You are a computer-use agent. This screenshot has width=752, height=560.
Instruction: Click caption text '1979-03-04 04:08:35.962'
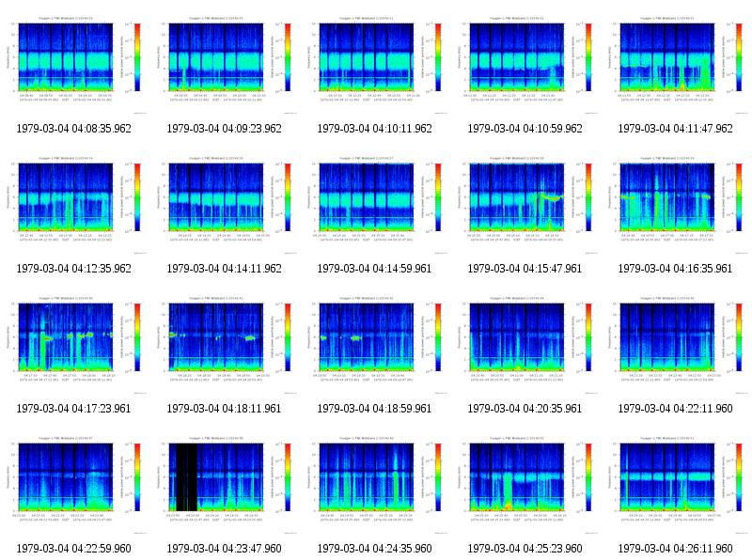pos(74,129)
